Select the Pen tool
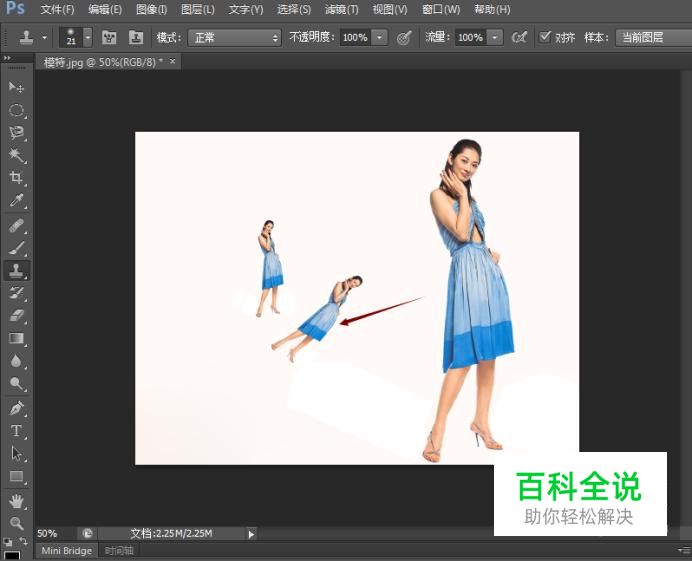This screenshot has height=561, width=692. tap(16, 408)
